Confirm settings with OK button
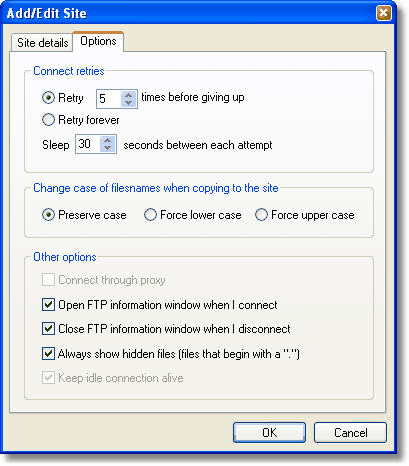This screenshot has height=466, width=409. [x=269, y=433]
